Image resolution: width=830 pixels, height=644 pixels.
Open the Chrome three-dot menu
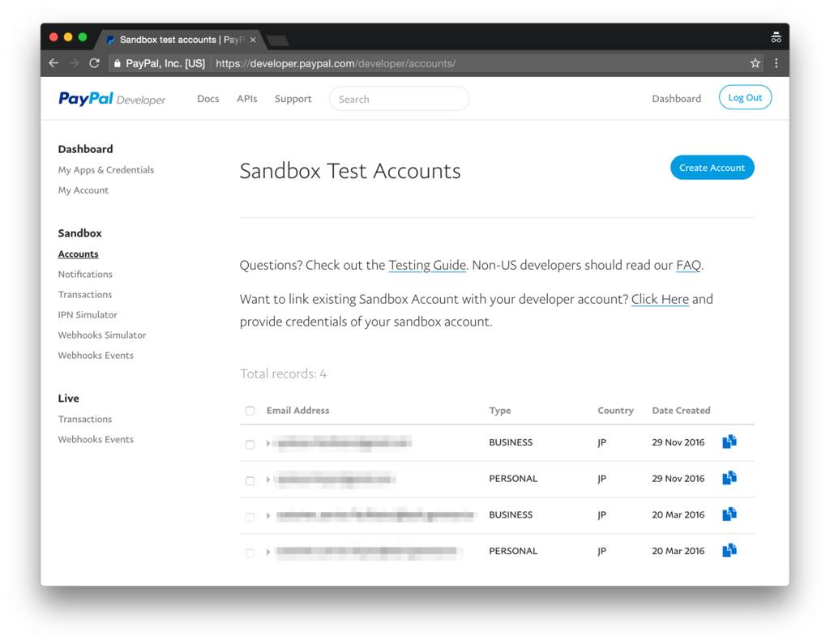pos(776,63)
